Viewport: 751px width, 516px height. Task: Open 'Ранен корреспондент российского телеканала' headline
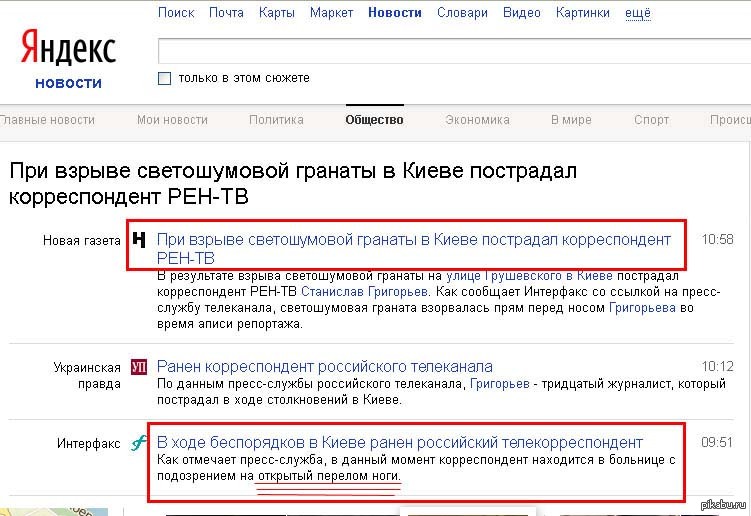tap(324, 367)
